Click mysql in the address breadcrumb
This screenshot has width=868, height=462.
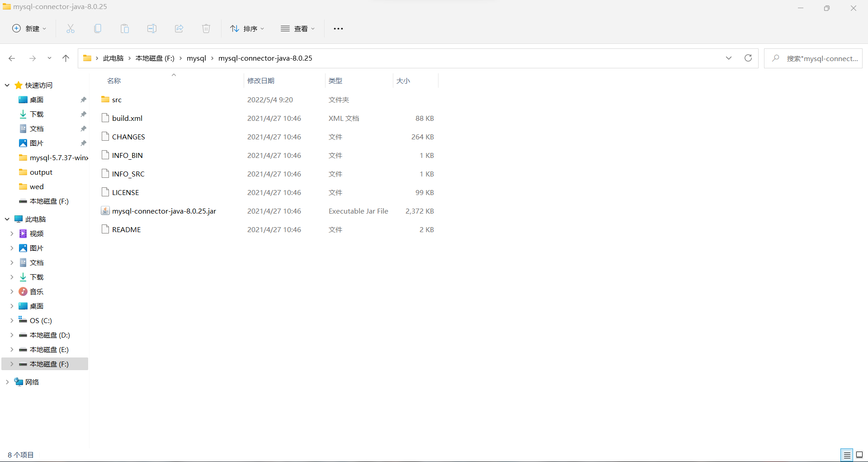(196, 58)
